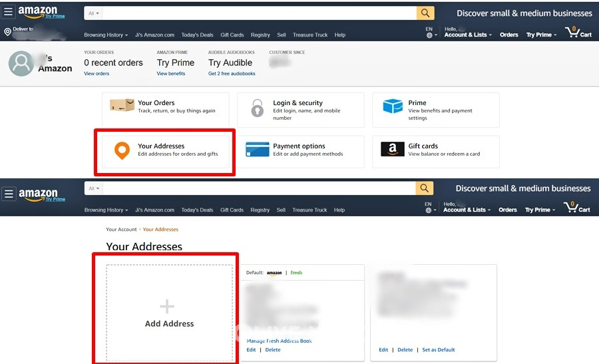Open the hamburger menu in the top header
This screenshot has width=599, height=364.
(x=9, y=12)
